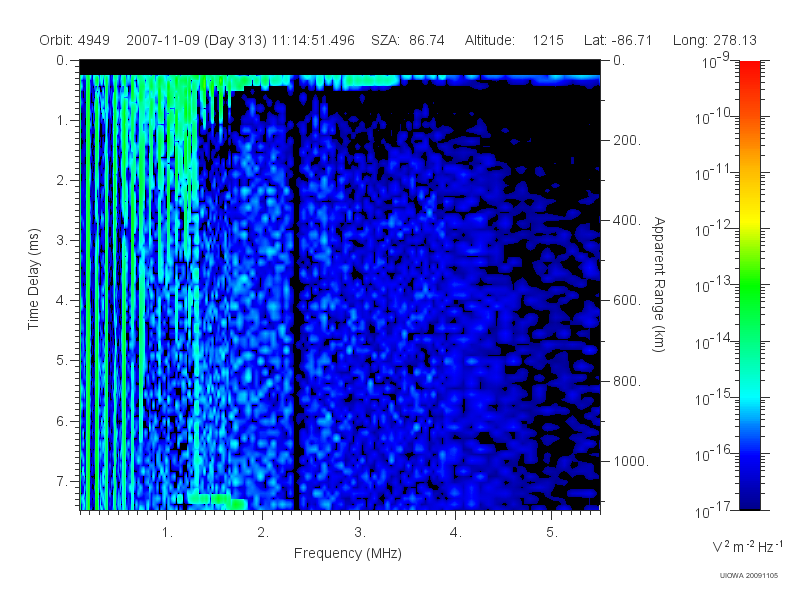Click the SZA: 86.74 value

tap(408, 40)
